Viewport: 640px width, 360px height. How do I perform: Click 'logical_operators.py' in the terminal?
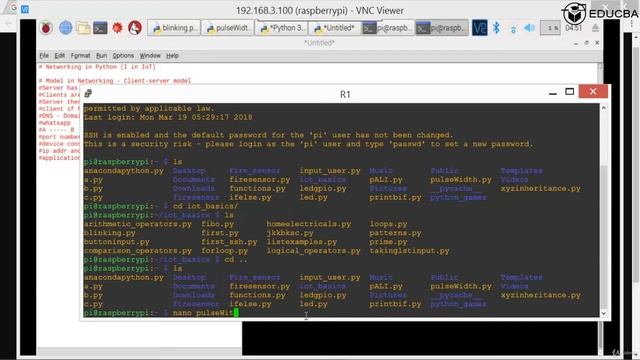point(313,251)
